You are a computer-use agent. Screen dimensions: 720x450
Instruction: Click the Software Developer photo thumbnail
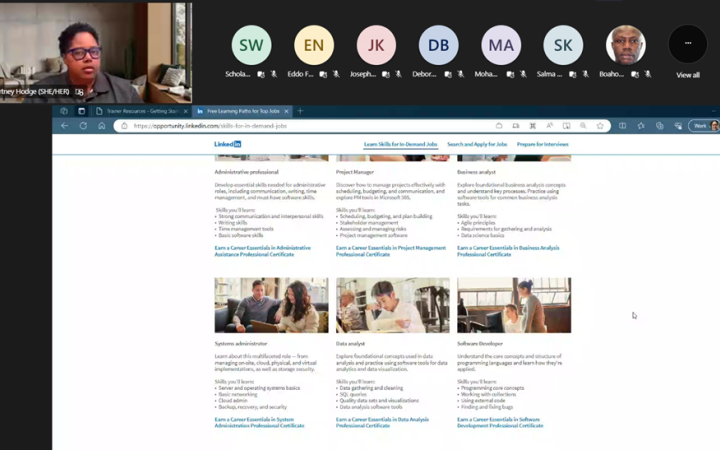click(x=514, y=305)
